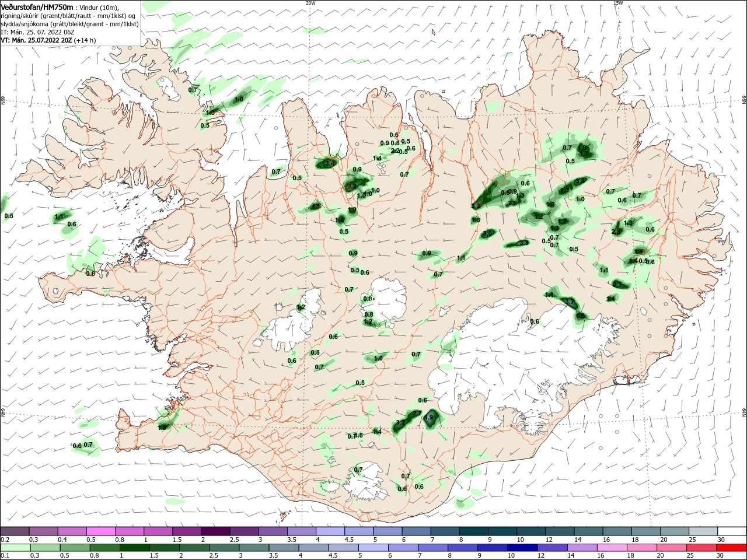747x560 pixels.
Task: Click the 3.0 precipitation value on the map
Action: click(488, 233)
